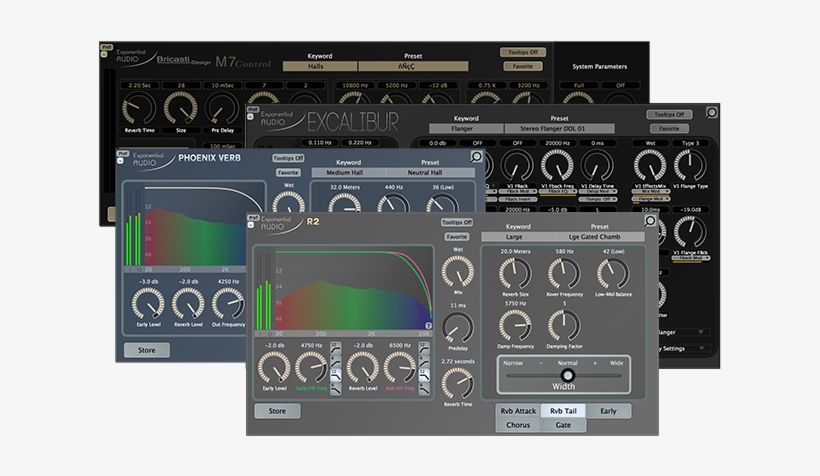The height and width of the screenshot is (476, 820).
Task: Select bottom 6 dB low-pass icon beside Rvb Filt Freq
Action: 424,389
